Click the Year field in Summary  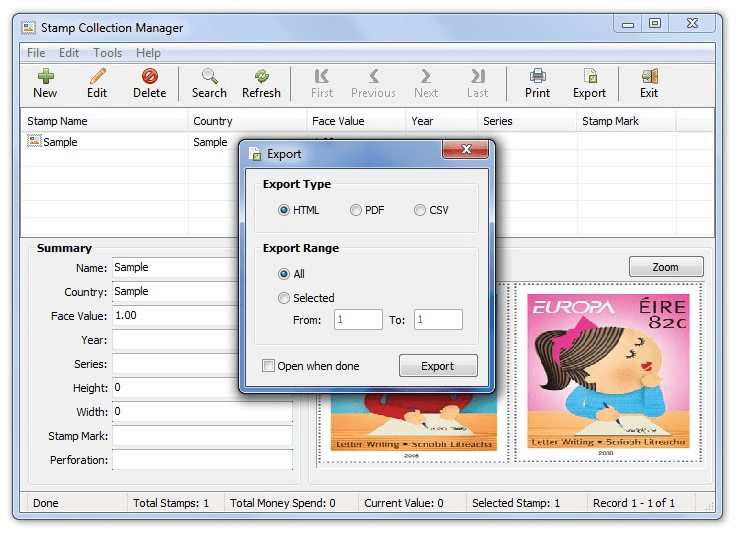click(x=176, y=339)
